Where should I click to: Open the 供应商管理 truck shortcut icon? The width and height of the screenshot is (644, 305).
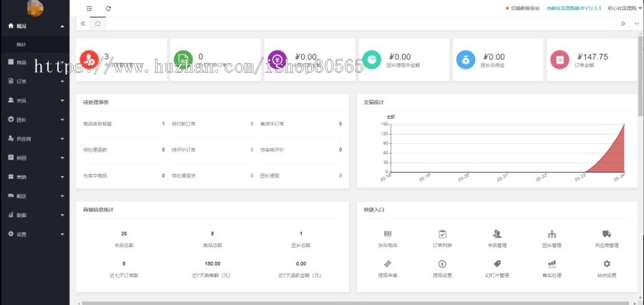point(607,234)
